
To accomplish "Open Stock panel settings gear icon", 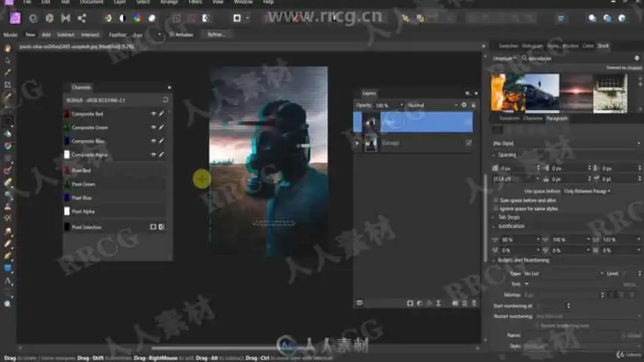I will pos(637,58).
